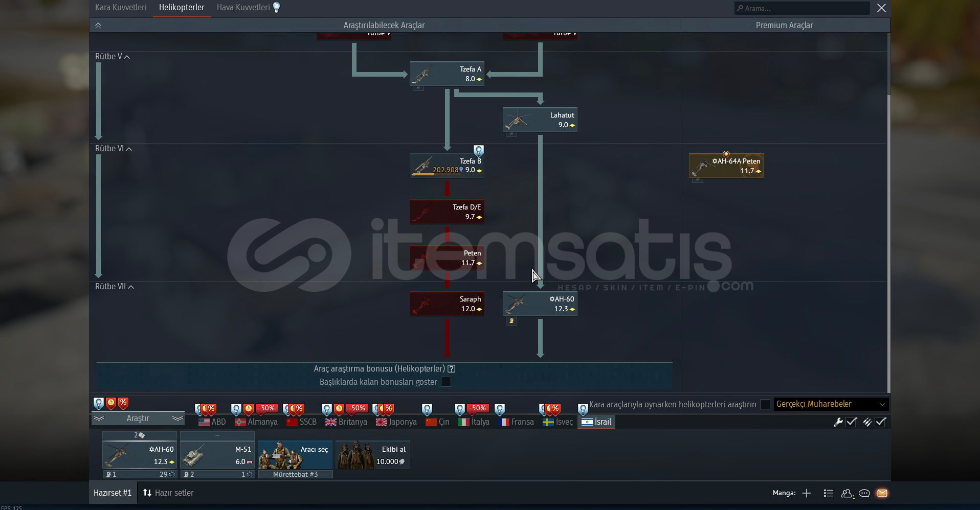Image resolution: width=980 pixels, height=510 pixels.
Task: Open the contacts icon in the bottom bar
Action: (x=848, y=493)
